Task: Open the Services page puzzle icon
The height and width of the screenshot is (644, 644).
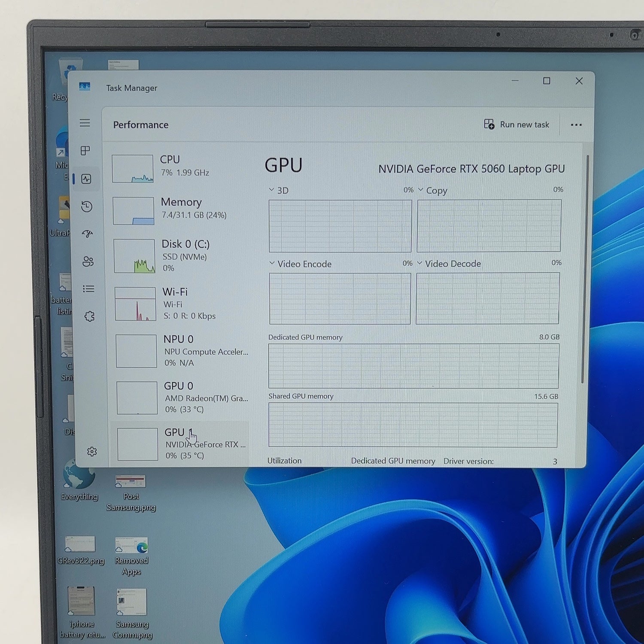Action: pyautogui.click(x=89, y=316)
